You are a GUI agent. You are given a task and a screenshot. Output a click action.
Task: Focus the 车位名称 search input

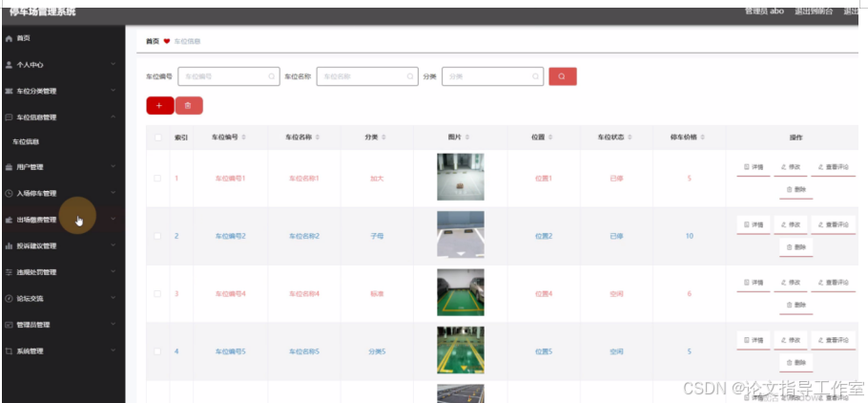tap(367, 76)
